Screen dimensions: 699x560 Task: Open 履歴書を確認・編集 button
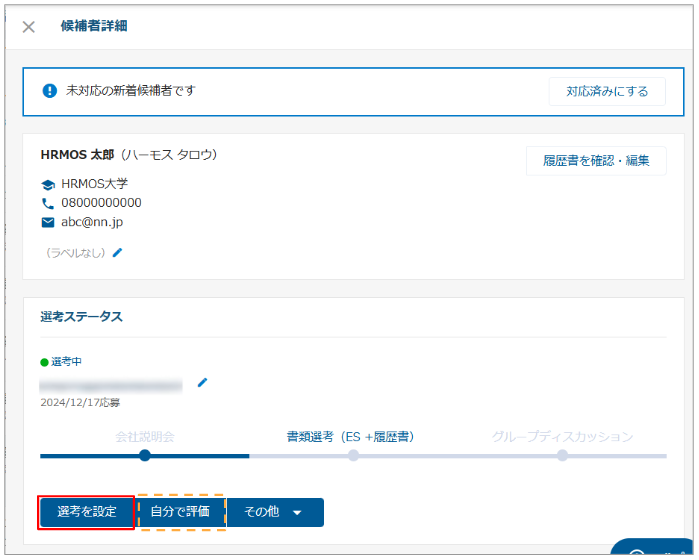click(x=596, y=161)
